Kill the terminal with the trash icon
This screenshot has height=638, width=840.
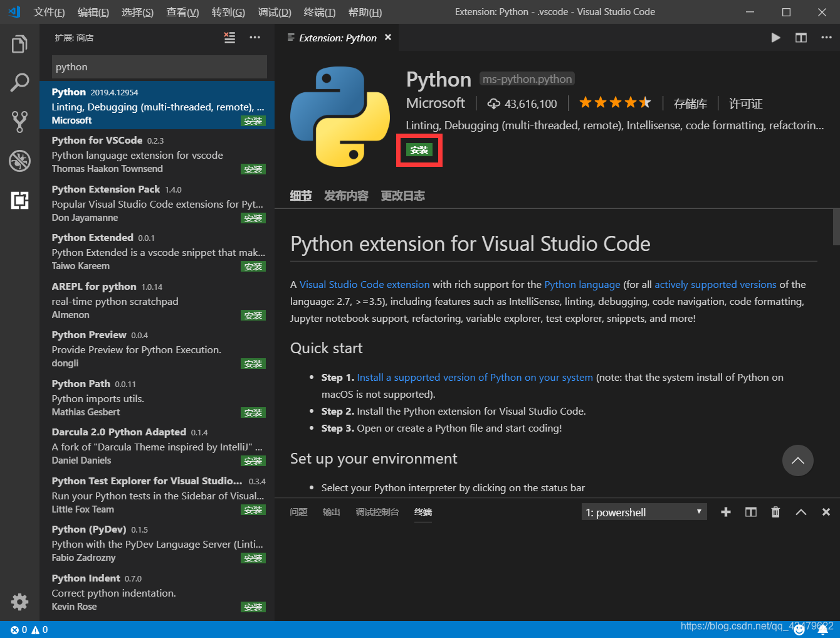[x=775, y=512]
